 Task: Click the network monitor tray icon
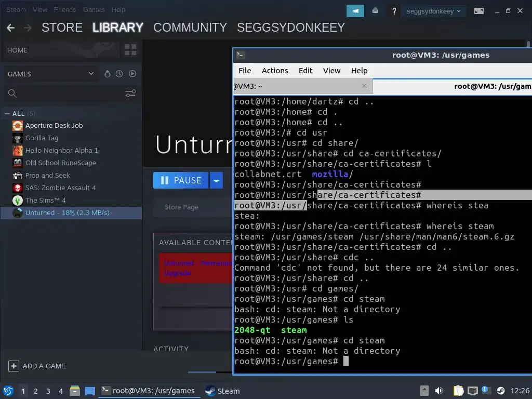pyautogui.click(x=472, y=391)
